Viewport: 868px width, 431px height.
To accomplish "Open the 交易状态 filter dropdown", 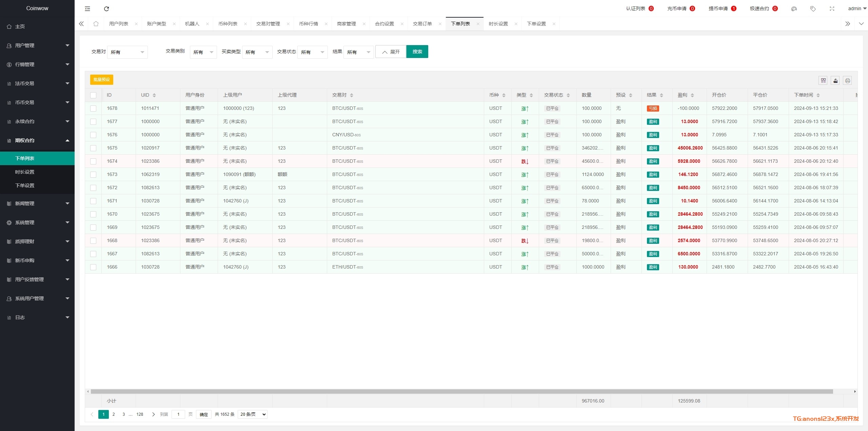I will pyautogui.click(x=312, y=52).
